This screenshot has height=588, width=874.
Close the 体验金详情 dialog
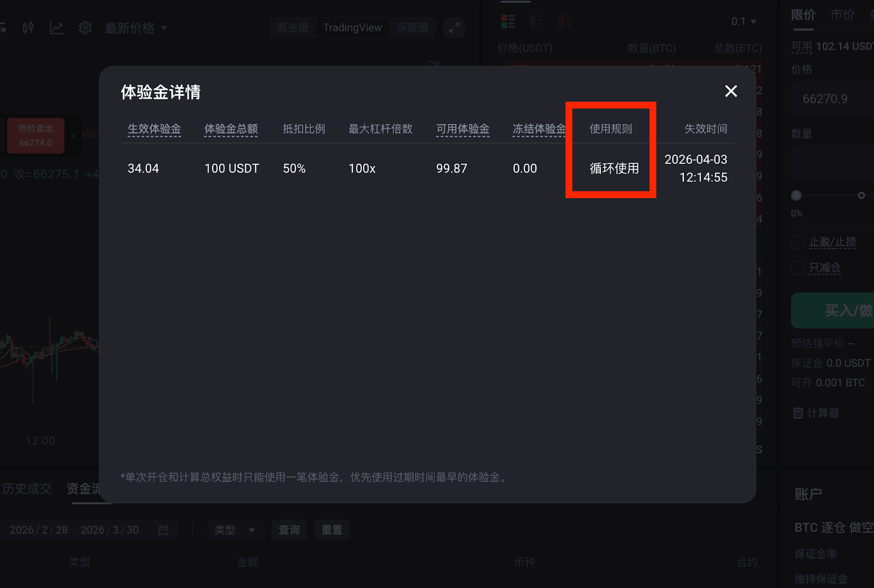tap(731, 91)
